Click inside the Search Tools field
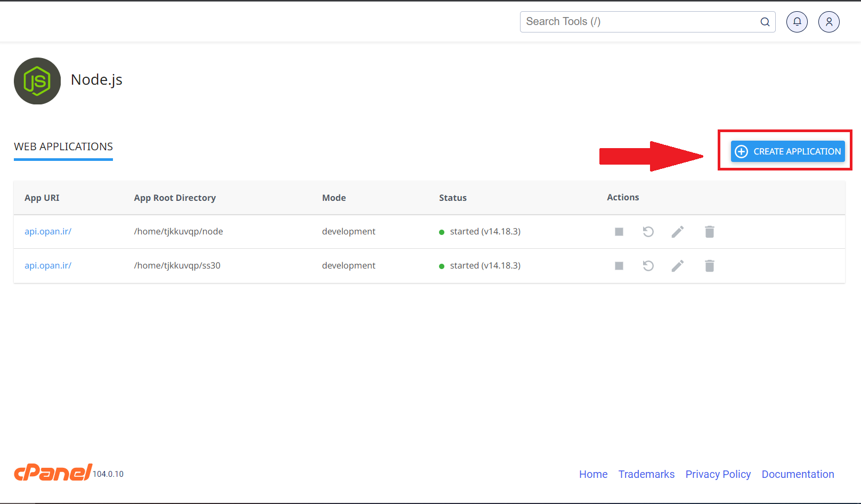The height and width of the screenshot is (504, 861). (613, 22)
